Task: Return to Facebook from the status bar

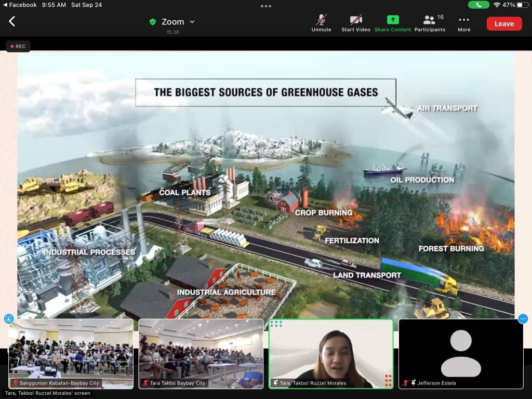Action: [20, 5]
